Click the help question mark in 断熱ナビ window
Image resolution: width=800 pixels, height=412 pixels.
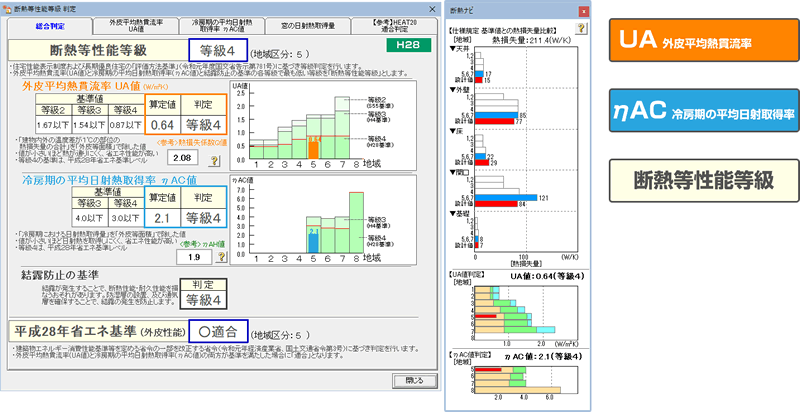pyautogui.click(x=581, y=28)
